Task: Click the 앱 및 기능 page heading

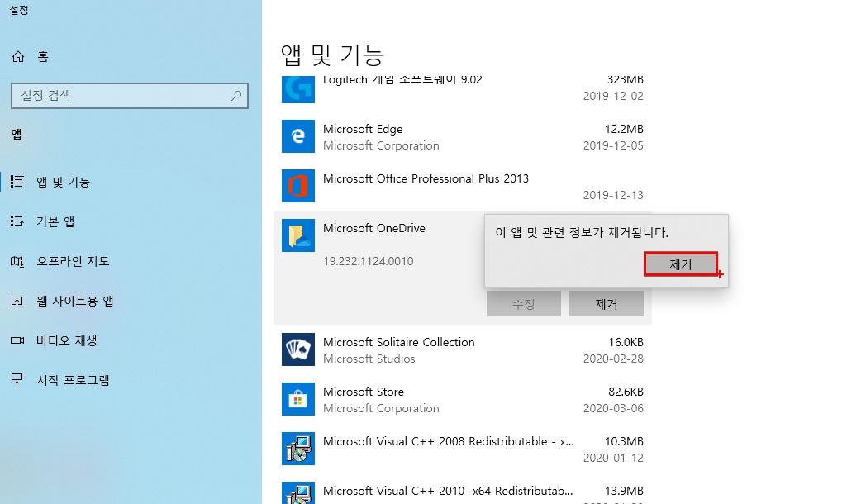Action: tap(332, 55)
